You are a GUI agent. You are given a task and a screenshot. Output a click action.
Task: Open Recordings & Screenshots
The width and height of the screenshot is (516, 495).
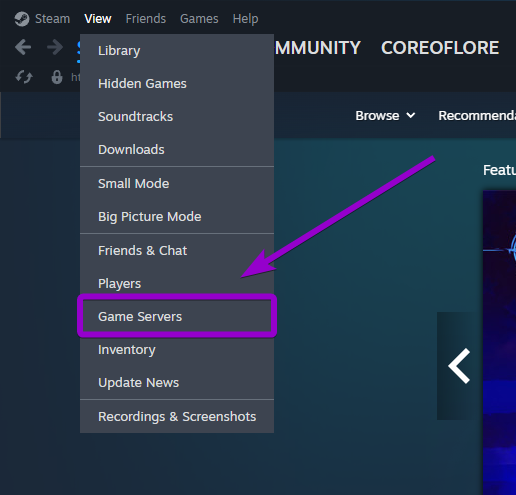coord(177,417)
